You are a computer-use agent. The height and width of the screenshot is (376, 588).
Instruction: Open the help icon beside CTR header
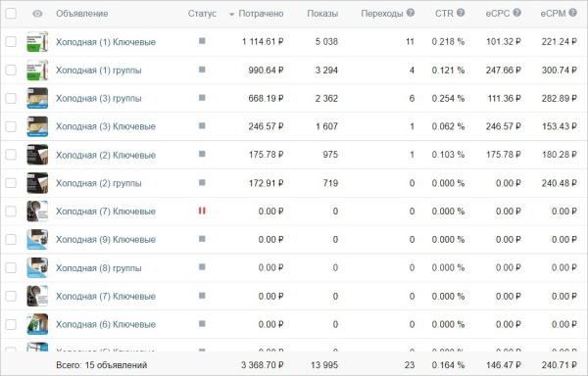click(x=461, y=13)
